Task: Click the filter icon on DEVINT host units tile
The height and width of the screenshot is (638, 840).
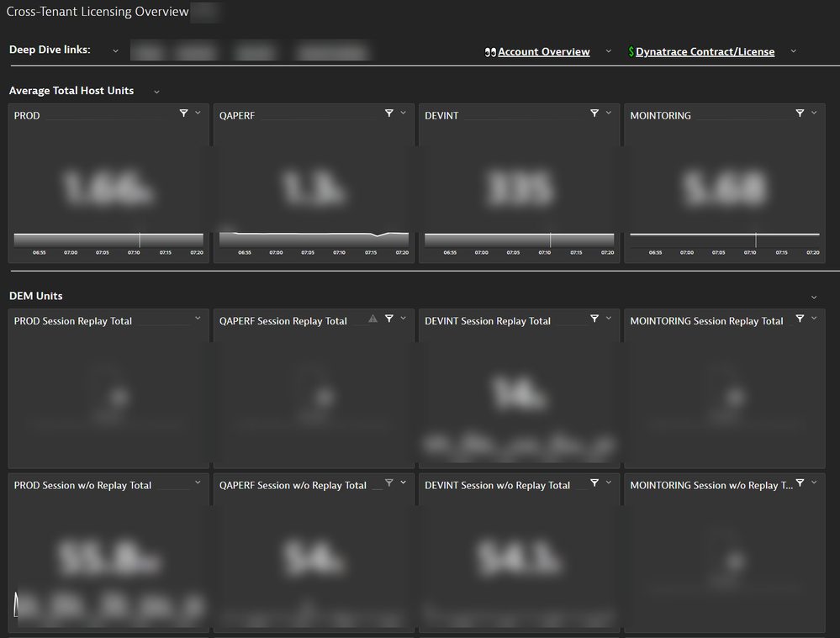Action: click(594, 113)
